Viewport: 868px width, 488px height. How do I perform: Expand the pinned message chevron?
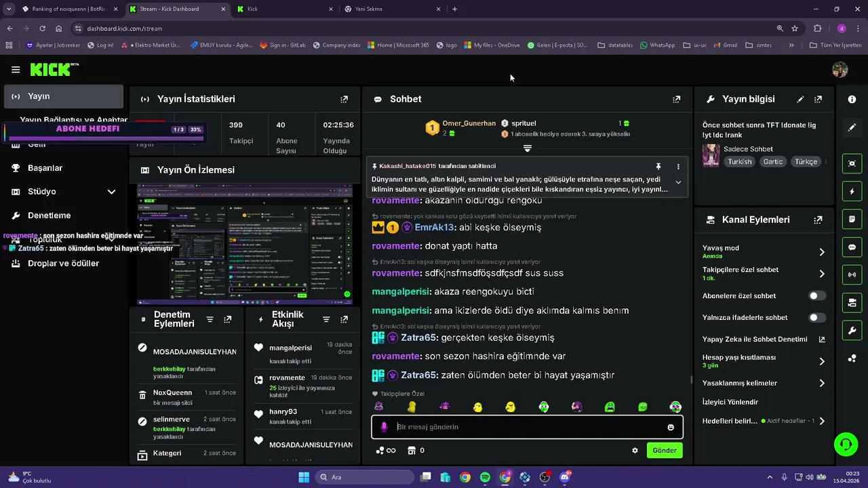click(678, 182)
